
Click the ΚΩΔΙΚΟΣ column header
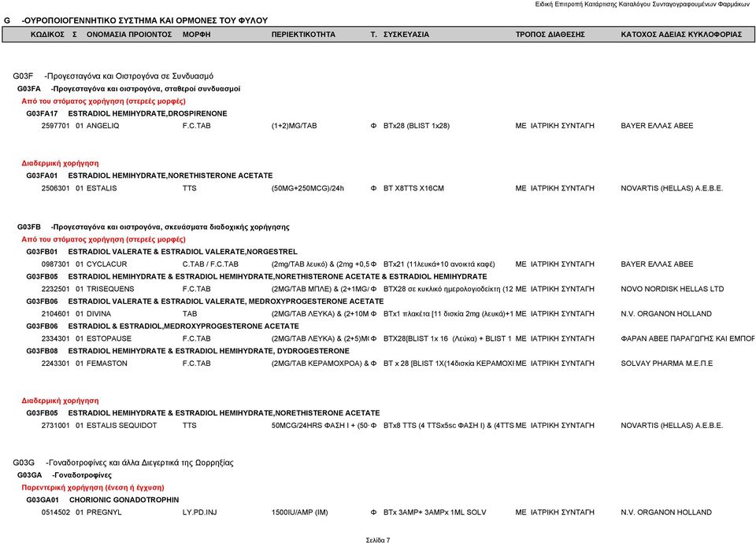47,35
